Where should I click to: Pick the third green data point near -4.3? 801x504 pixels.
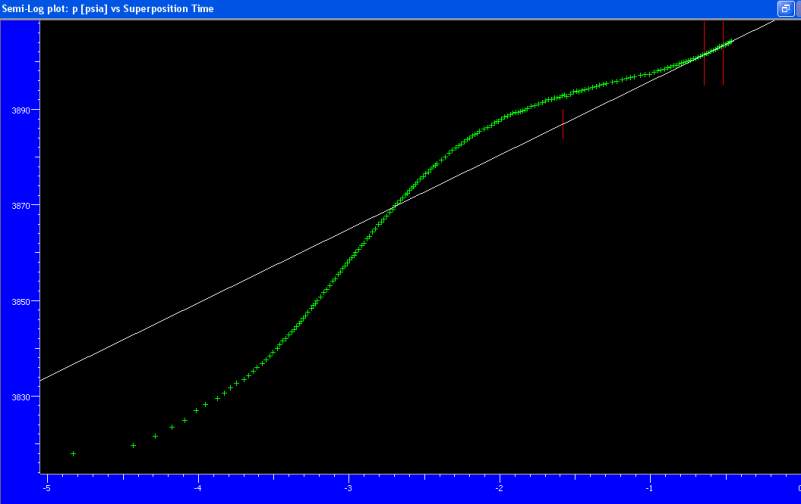click(x=155, y=436)
